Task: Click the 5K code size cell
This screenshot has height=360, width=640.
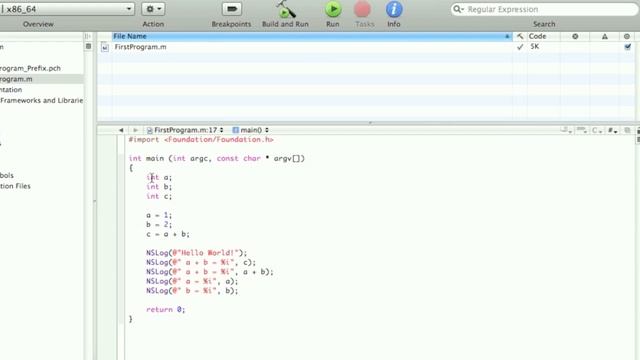Action: (535, 47)
